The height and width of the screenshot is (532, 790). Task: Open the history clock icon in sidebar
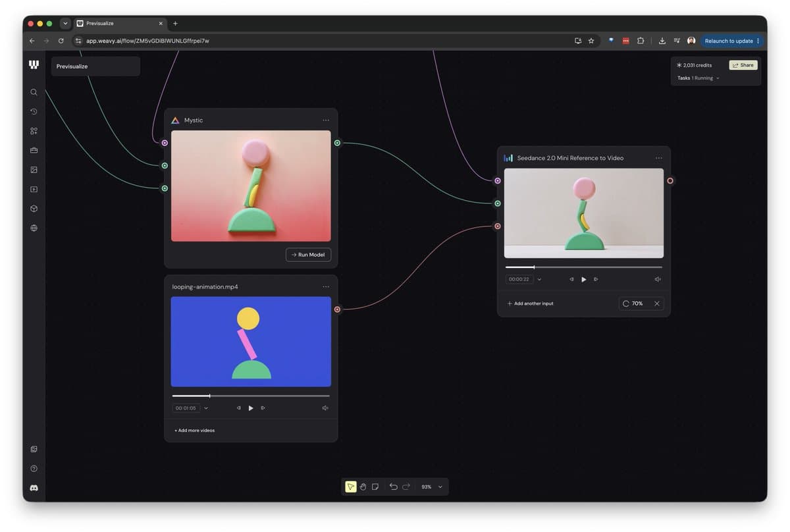[34, 112]
